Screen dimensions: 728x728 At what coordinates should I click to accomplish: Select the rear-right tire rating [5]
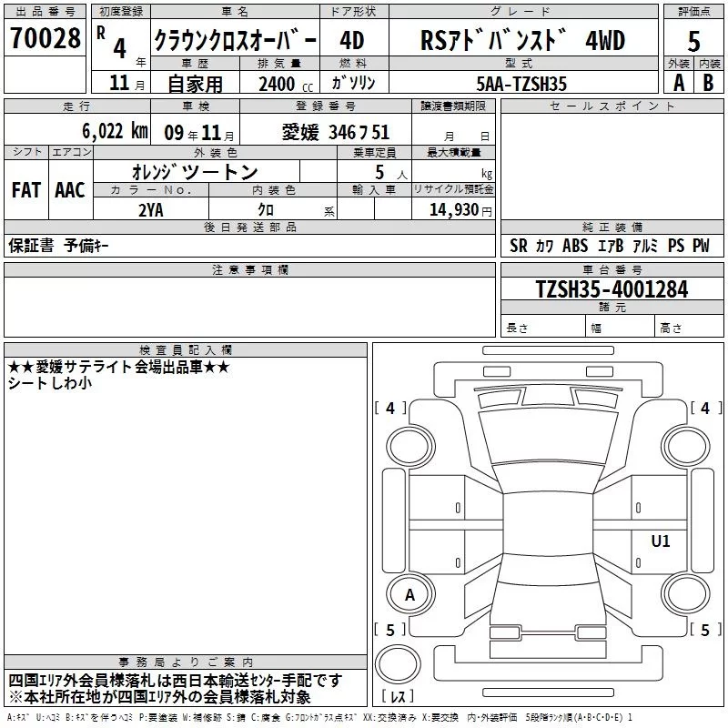click(703, 630)
